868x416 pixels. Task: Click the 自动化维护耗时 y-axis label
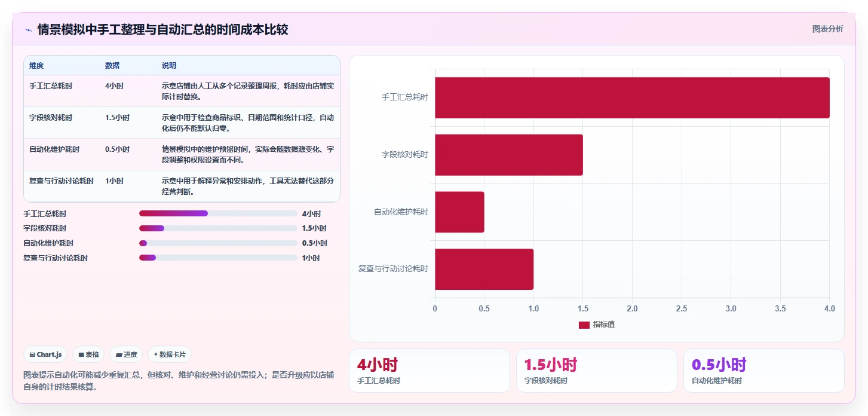pos(401,212)
